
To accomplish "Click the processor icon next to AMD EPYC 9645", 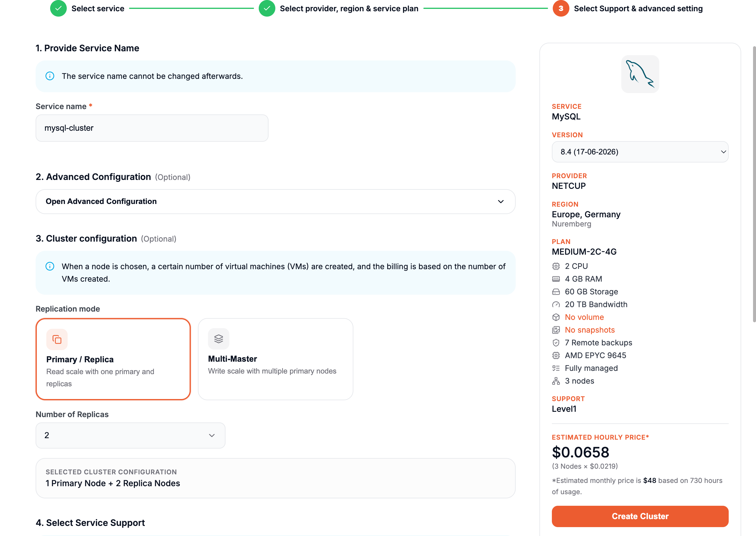I will tap(556, 355).
